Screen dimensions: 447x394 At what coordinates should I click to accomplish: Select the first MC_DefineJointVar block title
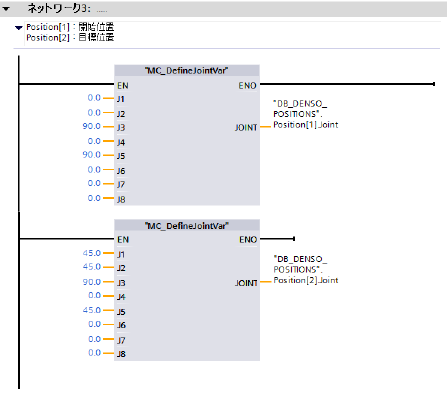point(187,71)
